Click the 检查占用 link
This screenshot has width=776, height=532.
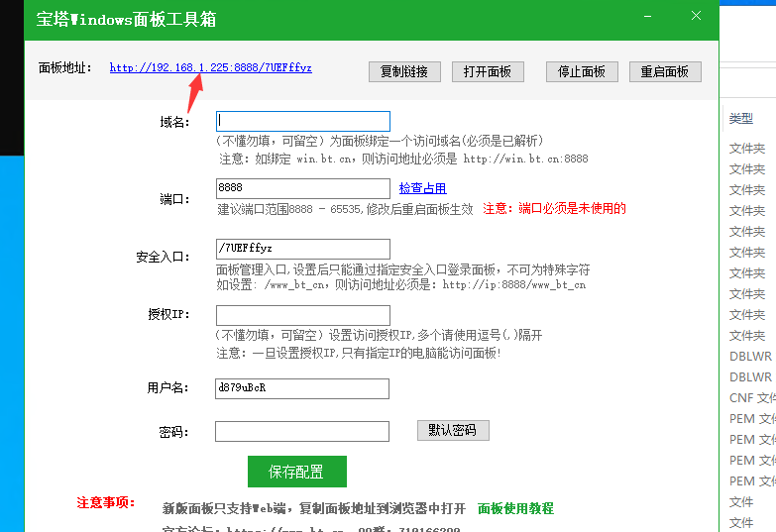pyautogui.click(x=422, y=188)
